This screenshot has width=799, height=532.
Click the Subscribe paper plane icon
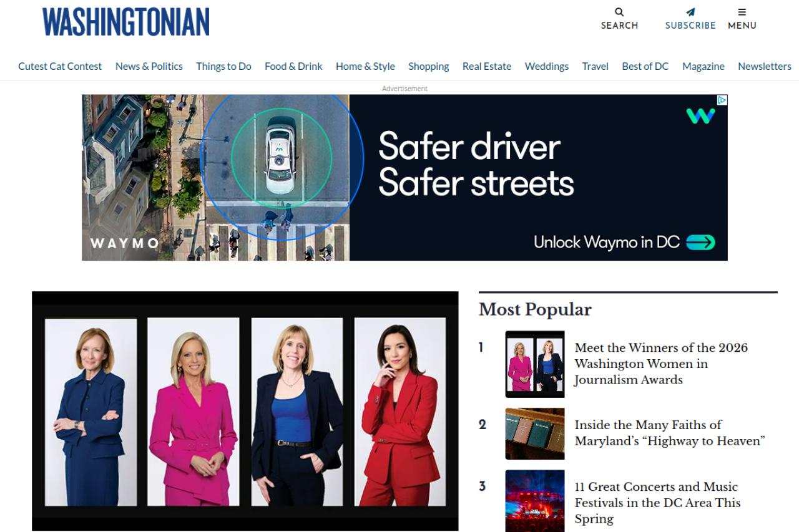coord(690,12)
